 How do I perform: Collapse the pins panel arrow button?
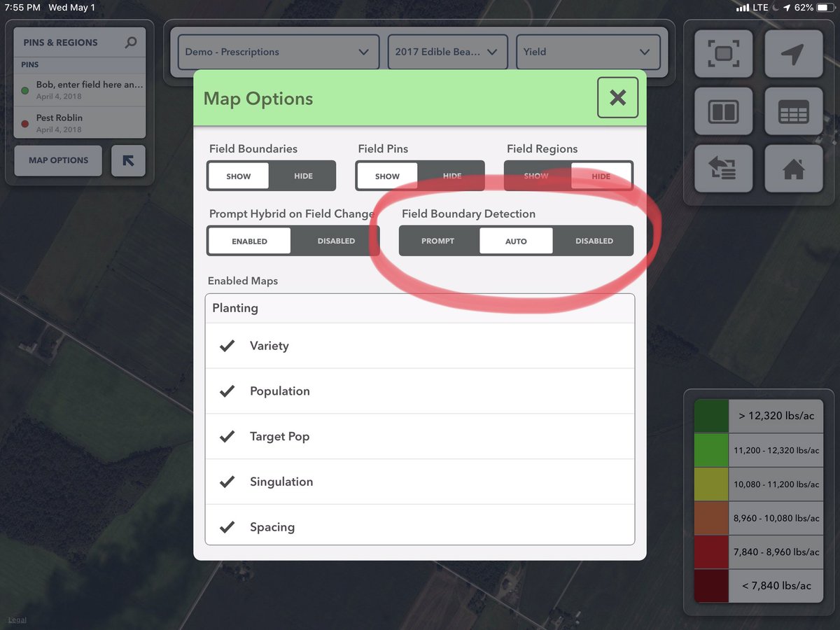(128, 160)
